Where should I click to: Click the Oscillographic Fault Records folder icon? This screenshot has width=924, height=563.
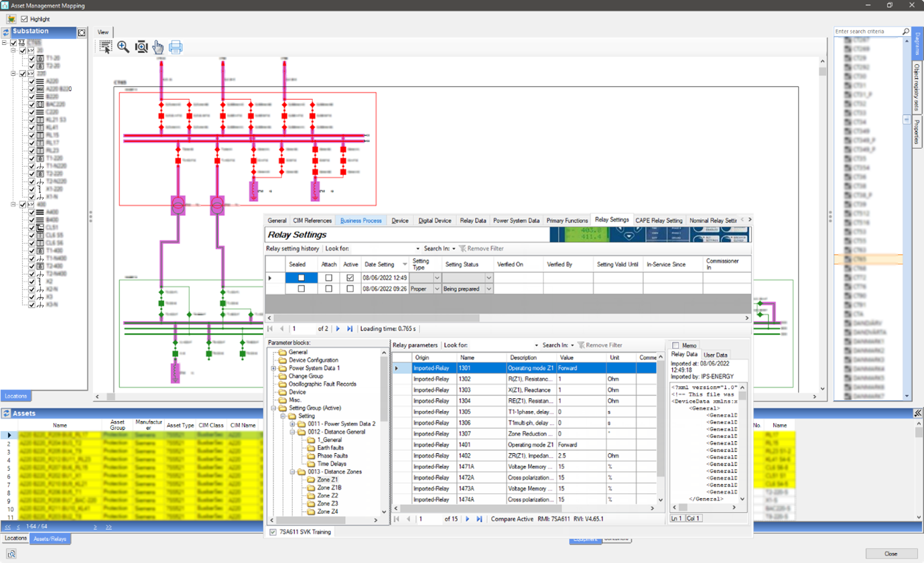pos(283,384)
